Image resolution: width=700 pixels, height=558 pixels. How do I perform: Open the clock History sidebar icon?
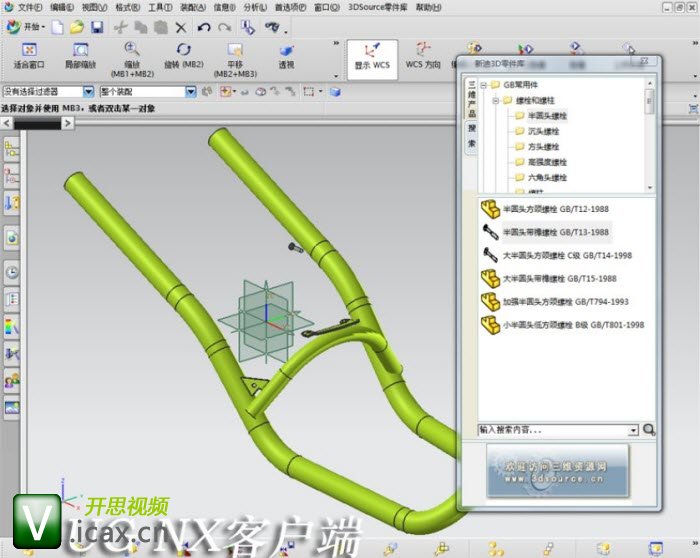click(x=12, y=271)
